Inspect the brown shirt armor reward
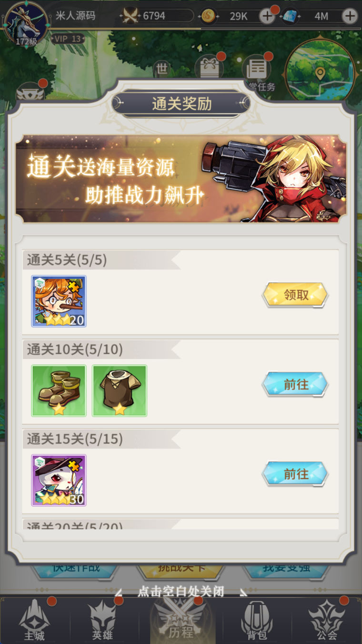 pos(120,391)
